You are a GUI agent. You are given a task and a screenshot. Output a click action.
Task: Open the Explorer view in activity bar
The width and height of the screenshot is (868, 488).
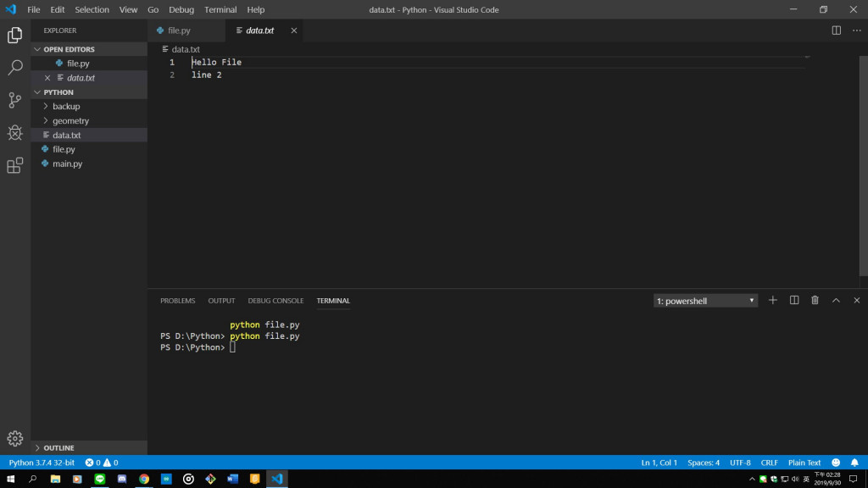[15, 36]
